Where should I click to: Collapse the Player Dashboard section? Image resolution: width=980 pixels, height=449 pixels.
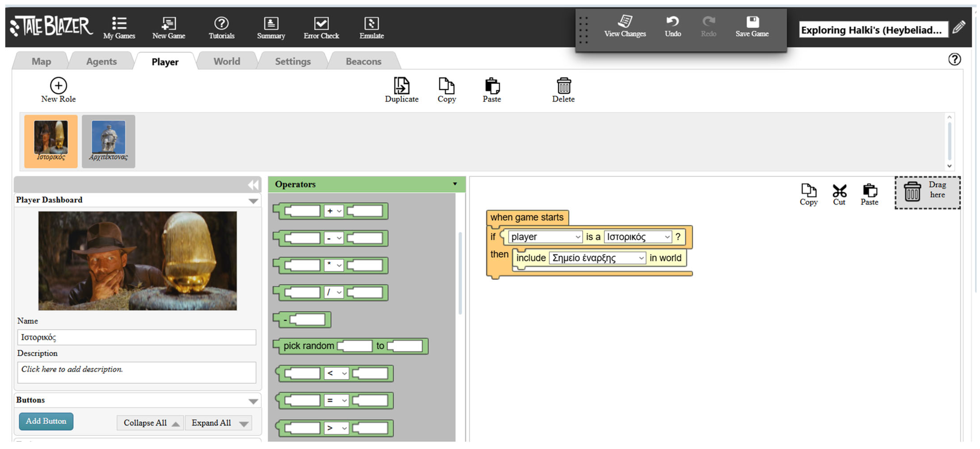click(253, 201)
